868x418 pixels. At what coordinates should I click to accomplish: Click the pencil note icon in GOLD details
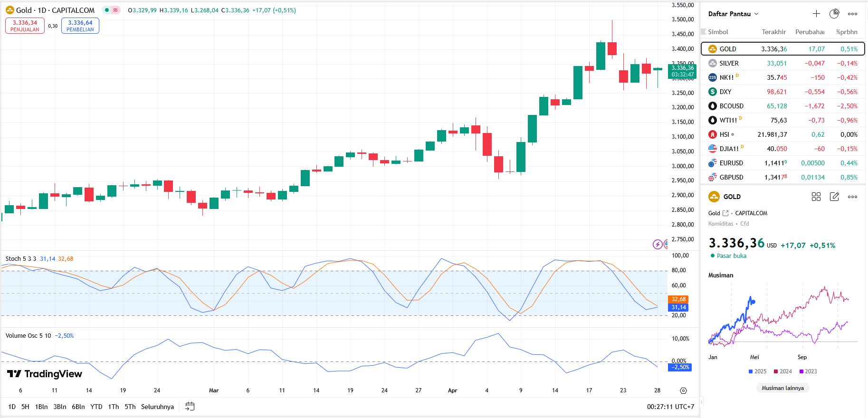pos(834,197)
